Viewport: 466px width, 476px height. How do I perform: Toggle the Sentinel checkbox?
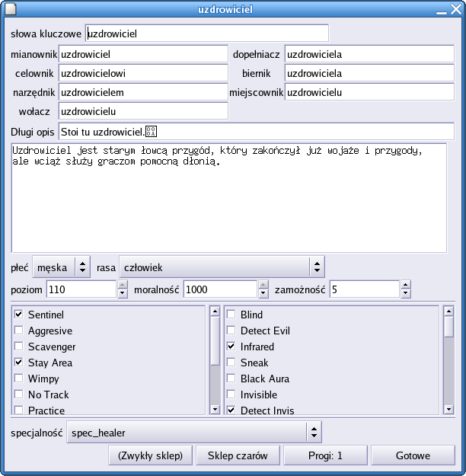coord(18,315)
